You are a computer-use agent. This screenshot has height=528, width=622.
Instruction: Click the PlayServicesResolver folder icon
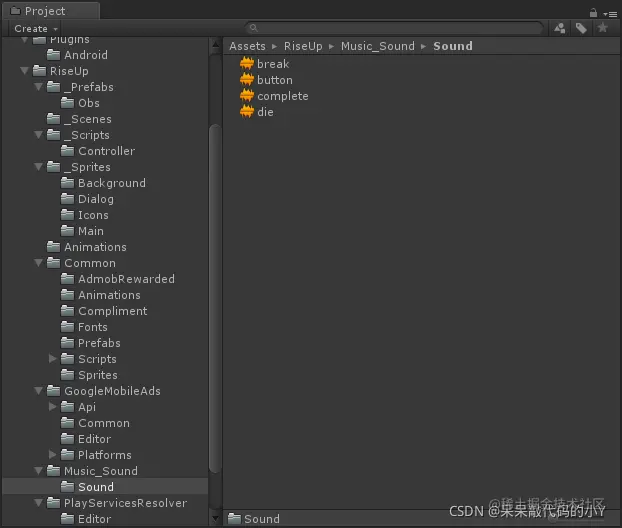(54, 503)
